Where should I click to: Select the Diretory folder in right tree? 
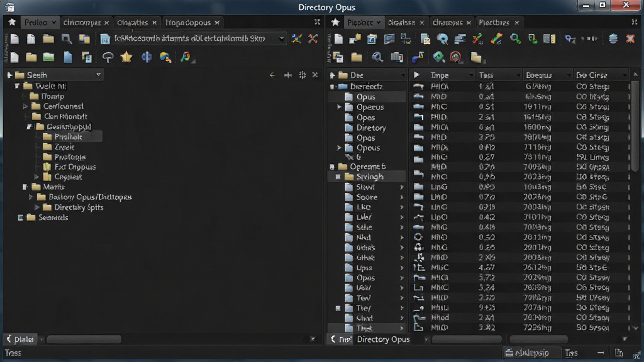point(371,128)
